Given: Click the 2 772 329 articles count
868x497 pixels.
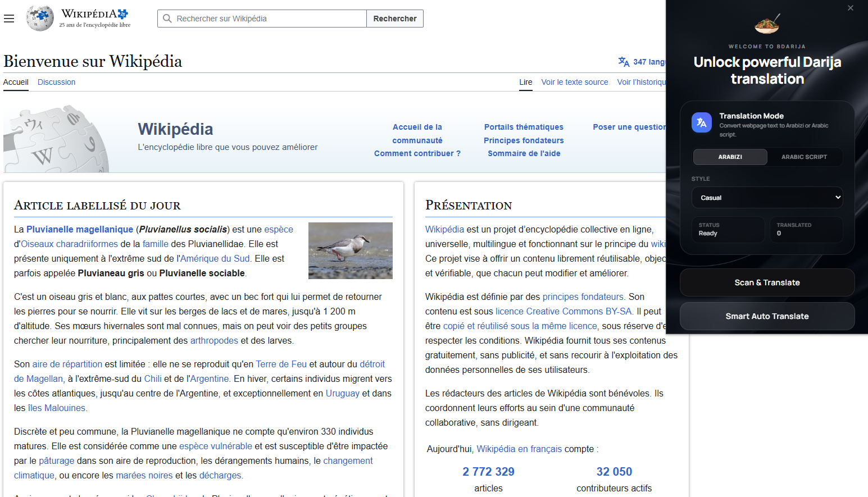Looking at the screenshot, I should point(489,472).
